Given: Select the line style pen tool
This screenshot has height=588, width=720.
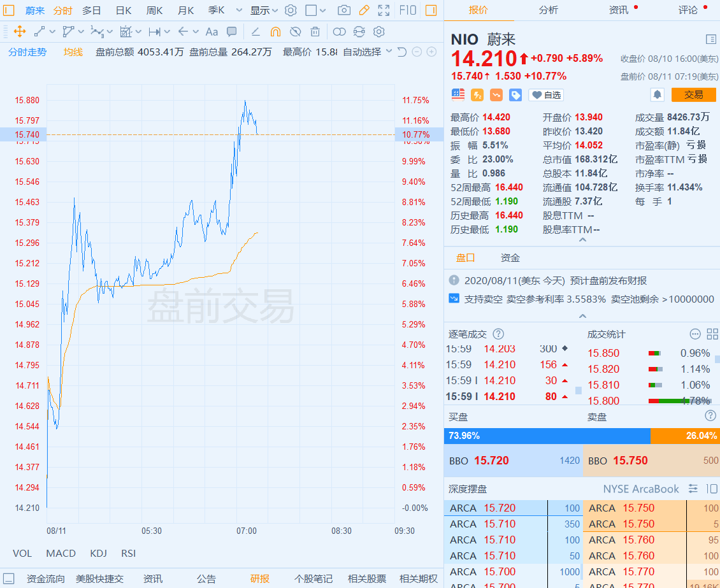Looking at the screenshot, I should pos(256,32).
